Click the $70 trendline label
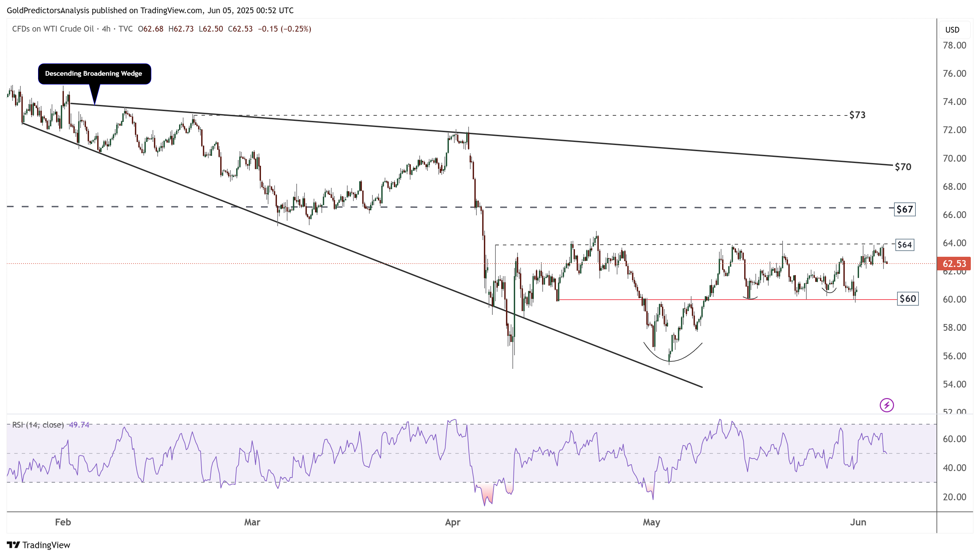Screen dimensions: 980x557 click(903, 167)
